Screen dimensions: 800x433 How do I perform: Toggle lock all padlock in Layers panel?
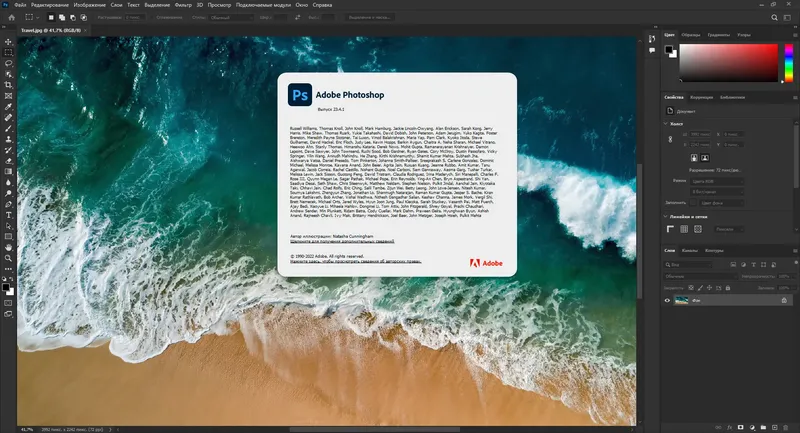pyautogui.click(x=728, y=288)
